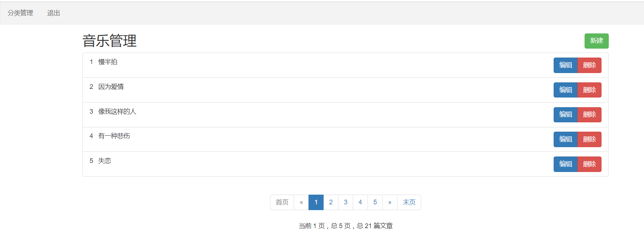Delete the song 像我这样的人

(589, 115)
